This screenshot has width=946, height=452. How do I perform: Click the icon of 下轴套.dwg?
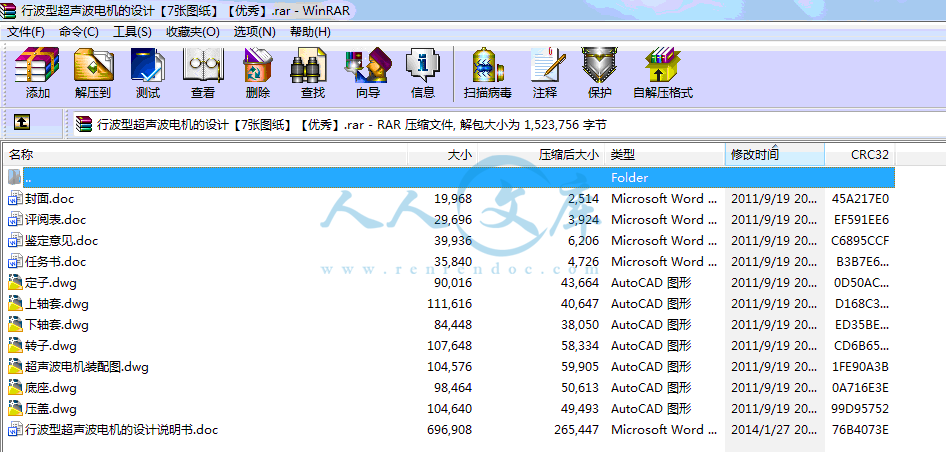point(15,325)
